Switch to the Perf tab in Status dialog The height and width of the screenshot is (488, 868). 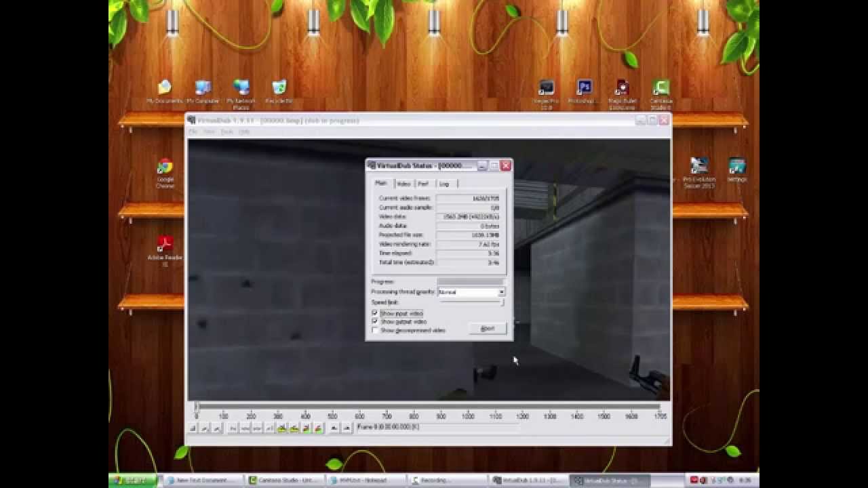pos(423,184)
